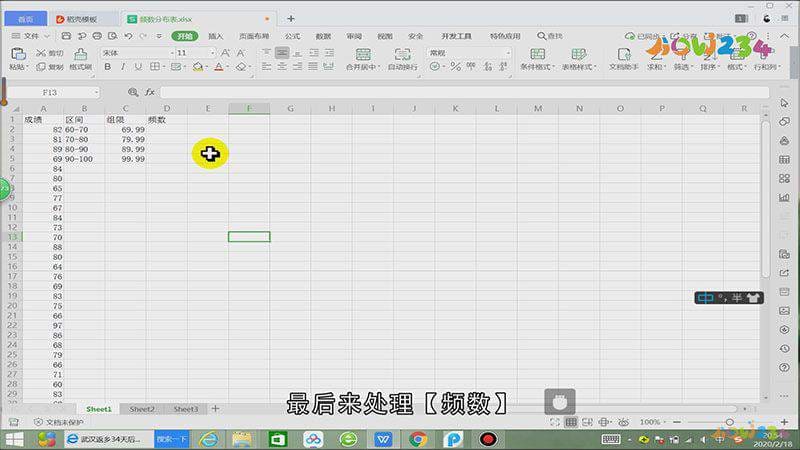The height and width of the screenshot is (450, 800).
Task: Click the Decrease font size icon
Action: 240,53
